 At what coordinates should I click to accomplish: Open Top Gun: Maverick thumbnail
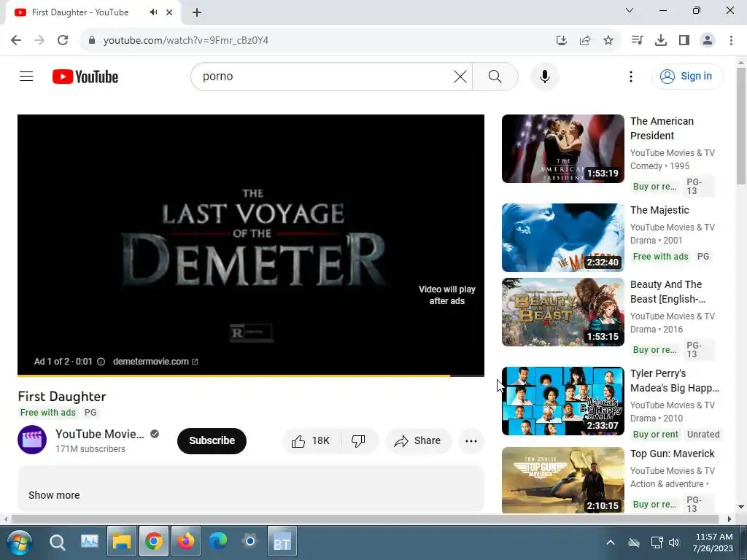click(562, 480)
